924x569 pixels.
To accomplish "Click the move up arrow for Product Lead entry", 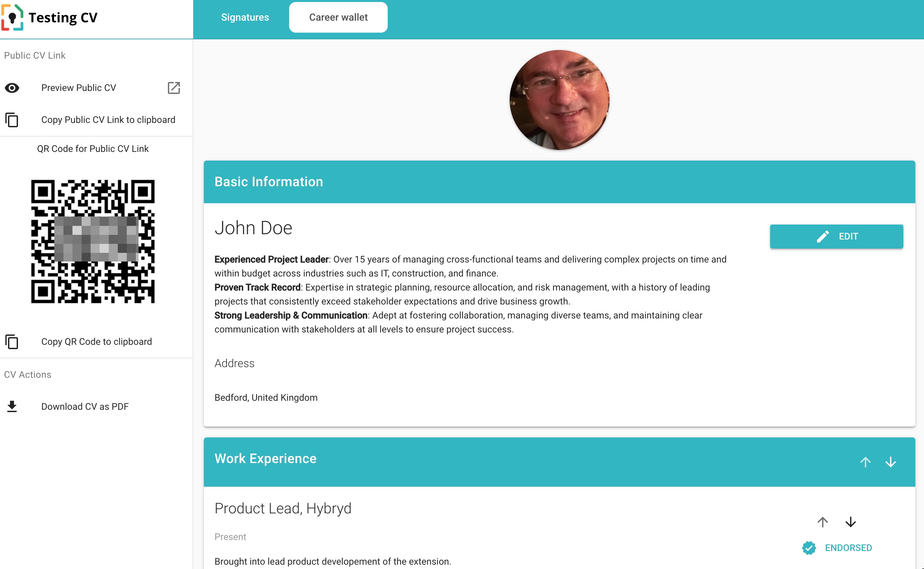I will (x=822, y=522).
